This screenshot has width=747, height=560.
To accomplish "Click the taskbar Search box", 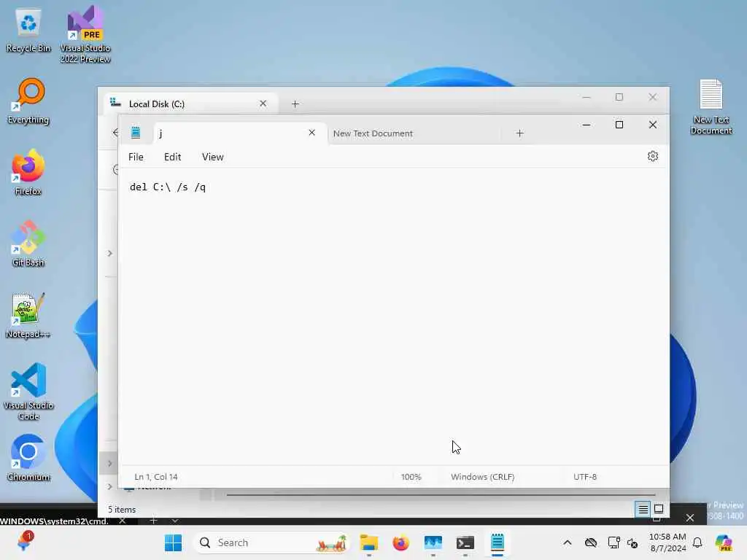I will pyautogui.click(x=271, y=542).
